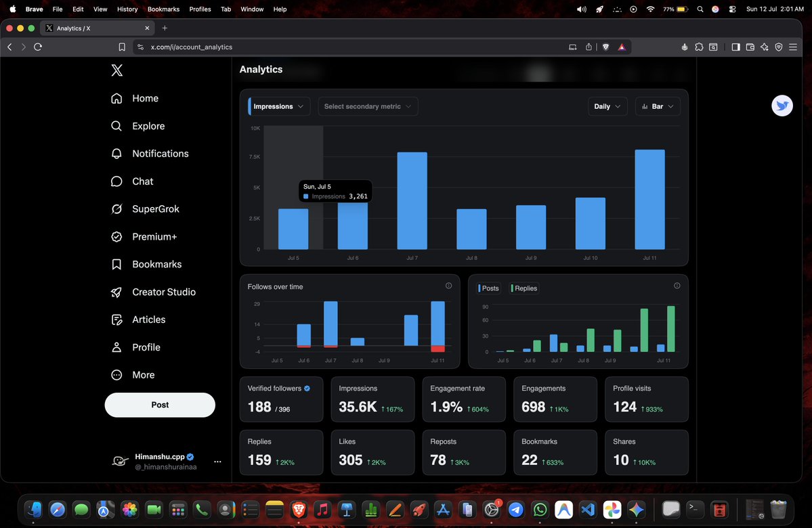This screenshot has width=812, height=528.
Task: Open the extensions puzzle icon
Action: (699, 47)
